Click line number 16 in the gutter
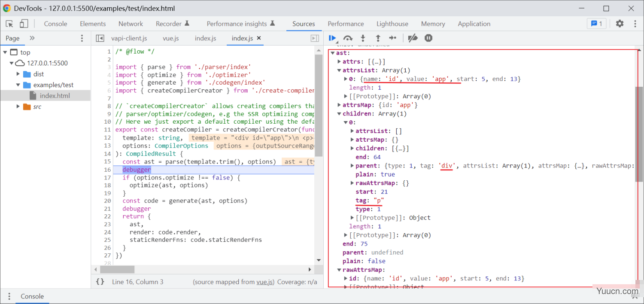The width and height of the screenshot is (644, 304). click(107, 170)
